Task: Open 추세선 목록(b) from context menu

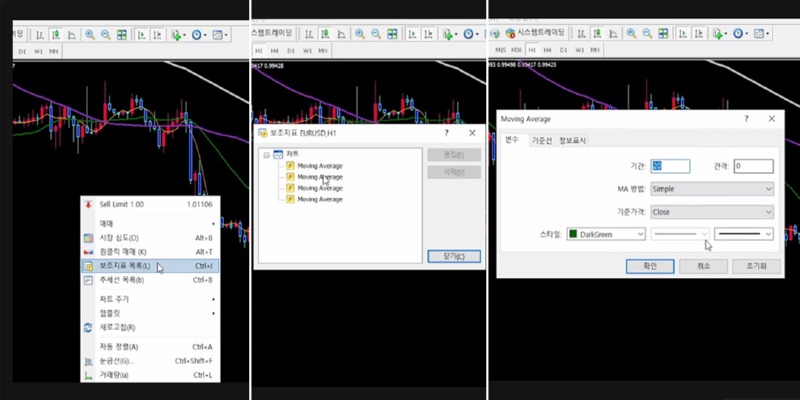Action: [151, 280]
